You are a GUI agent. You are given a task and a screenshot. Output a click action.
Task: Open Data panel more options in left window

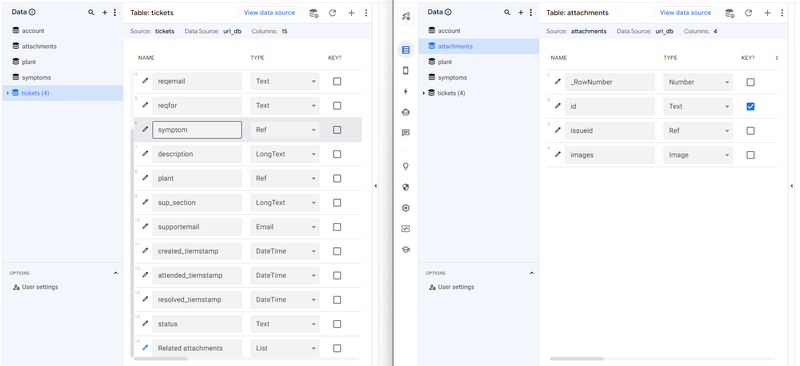click(114, 12)
